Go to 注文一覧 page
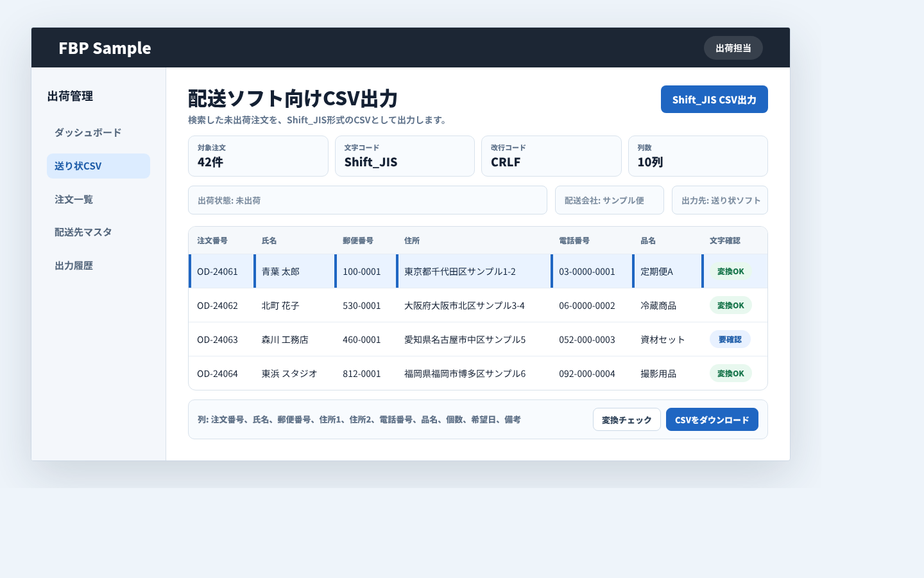The height and width of the screenshot is (578, 924). pyautogui.click(x=98, y=199)
